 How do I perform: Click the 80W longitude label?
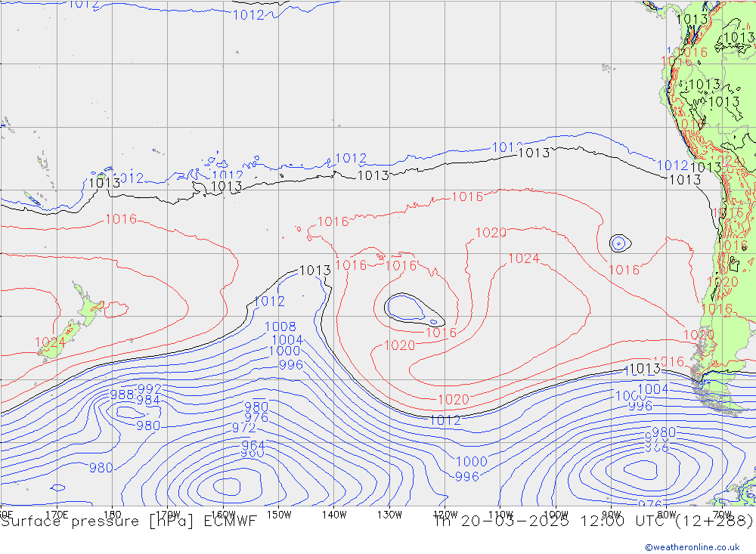click(x=667, y=515)
